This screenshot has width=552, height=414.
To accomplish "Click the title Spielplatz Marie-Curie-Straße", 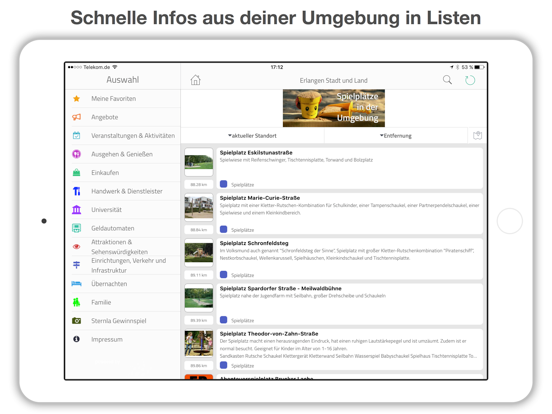I will (260, 198).
